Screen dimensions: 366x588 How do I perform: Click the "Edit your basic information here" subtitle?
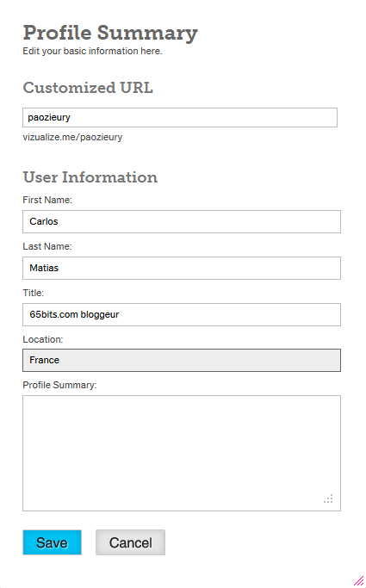pos(93,51)
